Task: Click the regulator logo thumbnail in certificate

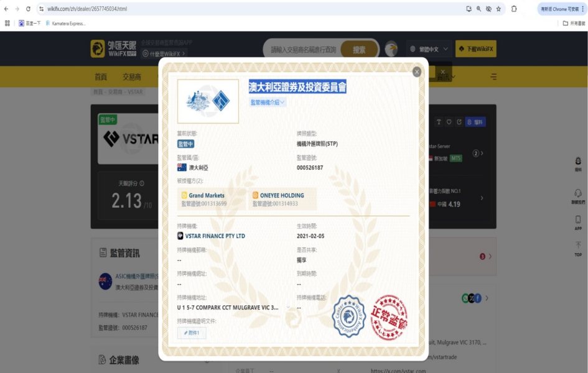Action: (x=208, y=101)
